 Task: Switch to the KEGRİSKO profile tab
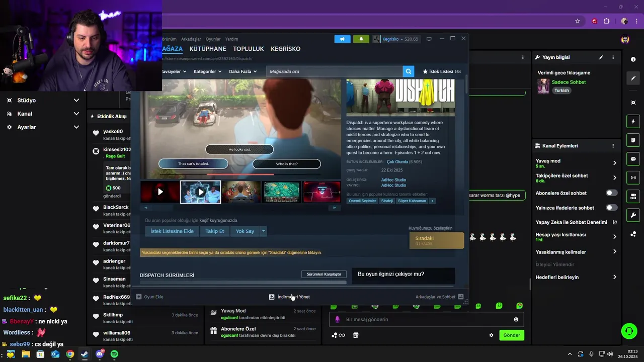click(x=285, y=49)
